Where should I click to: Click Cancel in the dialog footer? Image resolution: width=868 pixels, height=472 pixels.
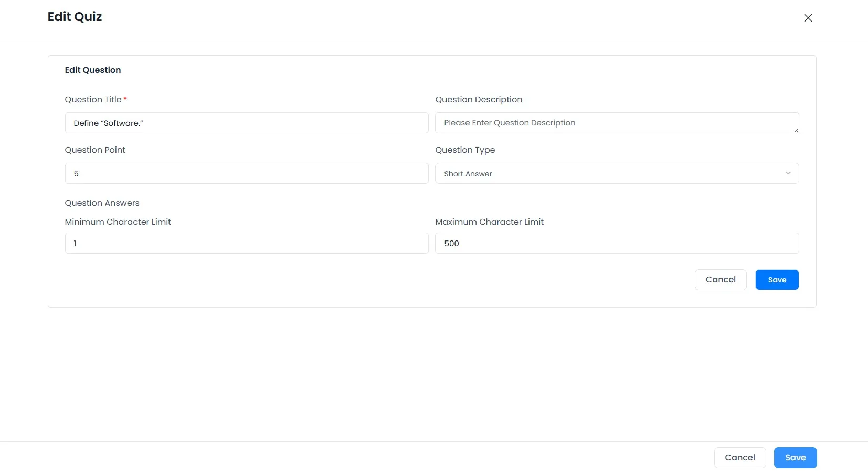tap(739, 458)
